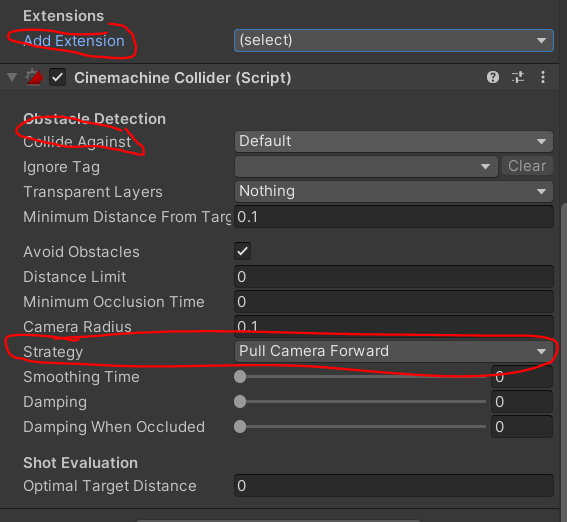Viewport: 567px width, 522px height.
Task: Click the Avoid Obstacles label
Action: (81, 252)
